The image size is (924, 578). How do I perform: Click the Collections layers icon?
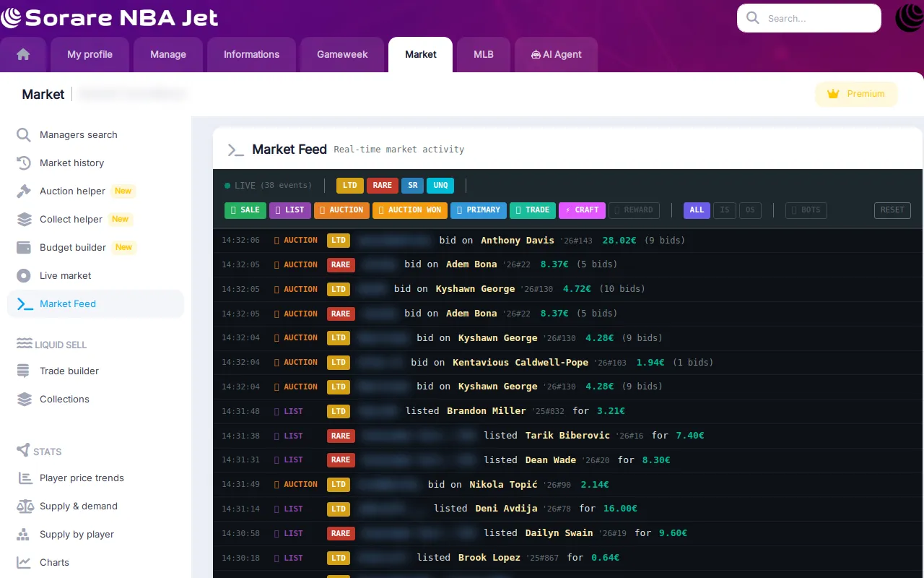point(24,400)
